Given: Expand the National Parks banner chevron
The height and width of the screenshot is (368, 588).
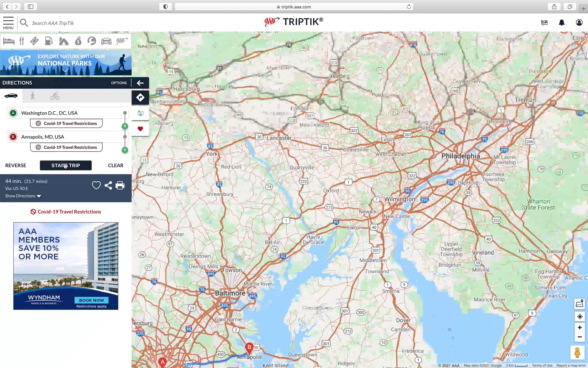Looking at the screenshot, I should (x=65, y=71).
